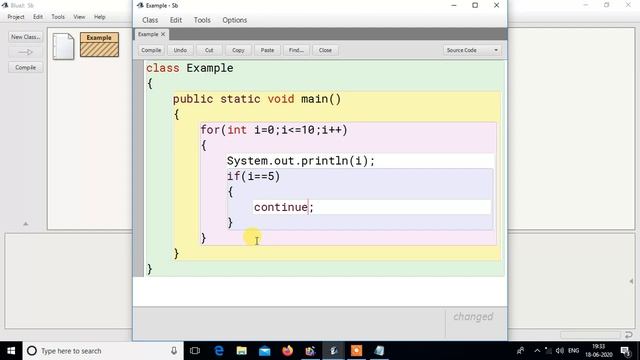Click the 'changed' status indicator

click(x=473, y=316)
